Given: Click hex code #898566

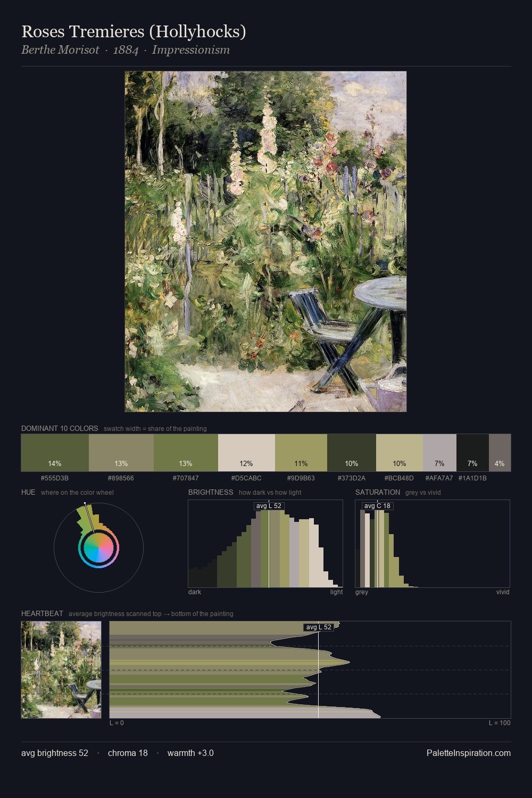Looking at the screenshot, I should click(121, 478).
